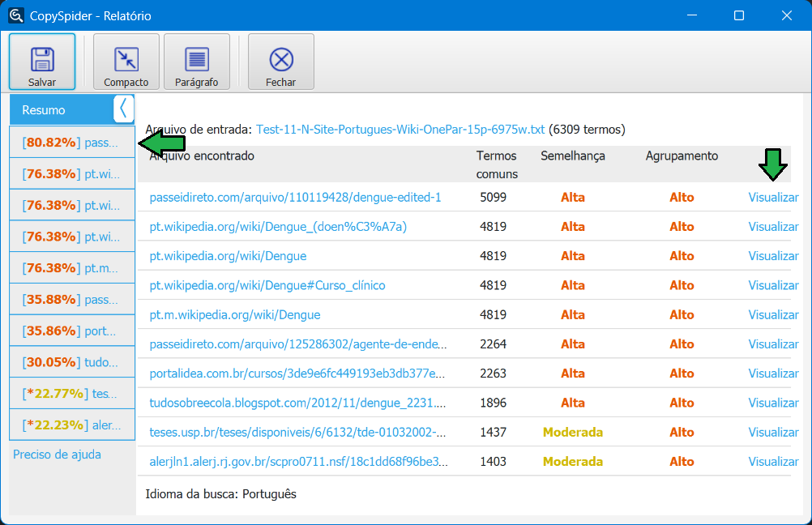The image size is (812, 525).
Task: Click CopySpider app icon in title bar
Action: click(x=15, y=15)
